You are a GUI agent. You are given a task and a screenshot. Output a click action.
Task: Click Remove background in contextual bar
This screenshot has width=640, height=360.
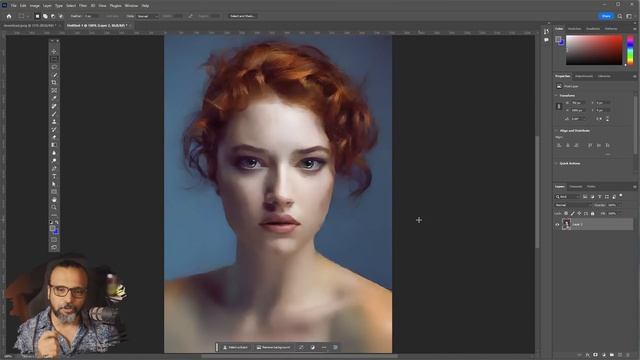pos(273,348)
